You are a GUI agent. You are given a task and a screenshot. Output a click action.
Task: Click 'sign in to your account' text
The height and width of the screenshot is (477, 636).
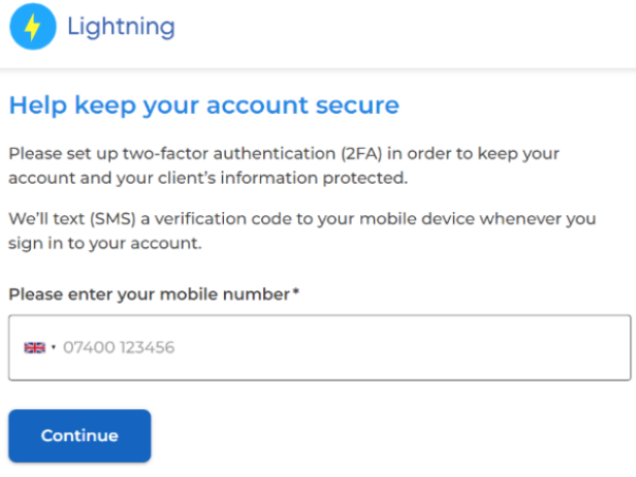click(105, 244)
